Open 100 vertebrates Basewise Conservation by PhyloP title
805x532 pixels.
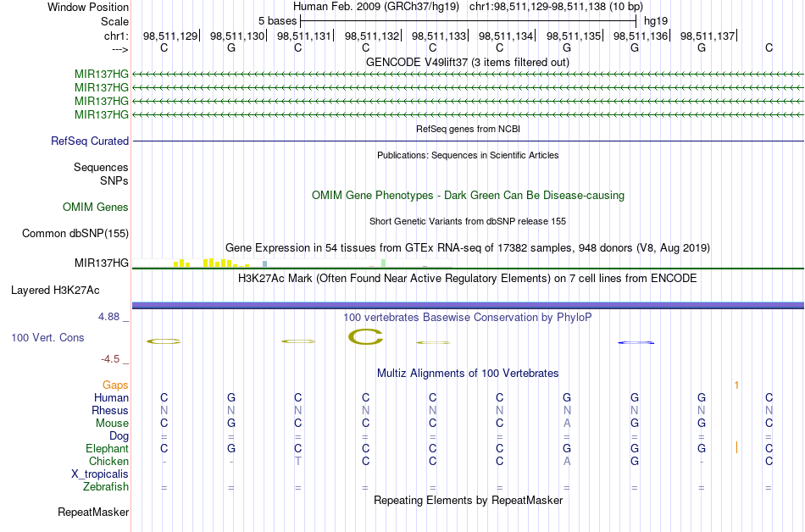[x=467, y=318]
